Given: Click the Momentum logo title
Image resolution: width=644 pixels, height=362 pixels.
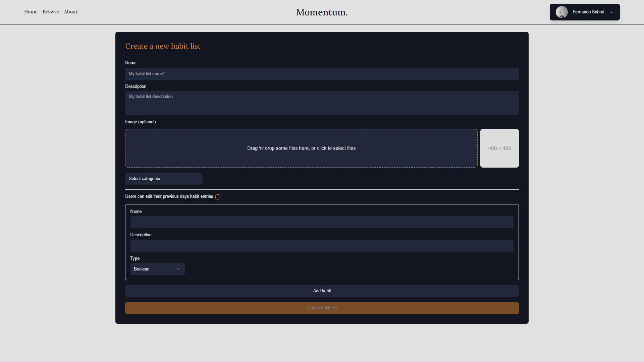Looking at the screenshot, I should pos(322,12).
